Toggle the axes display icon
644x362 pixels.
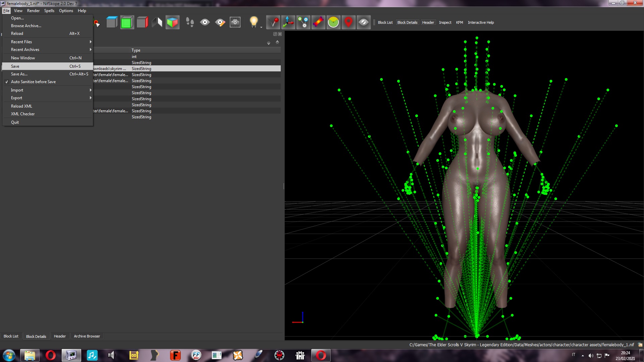288,22
